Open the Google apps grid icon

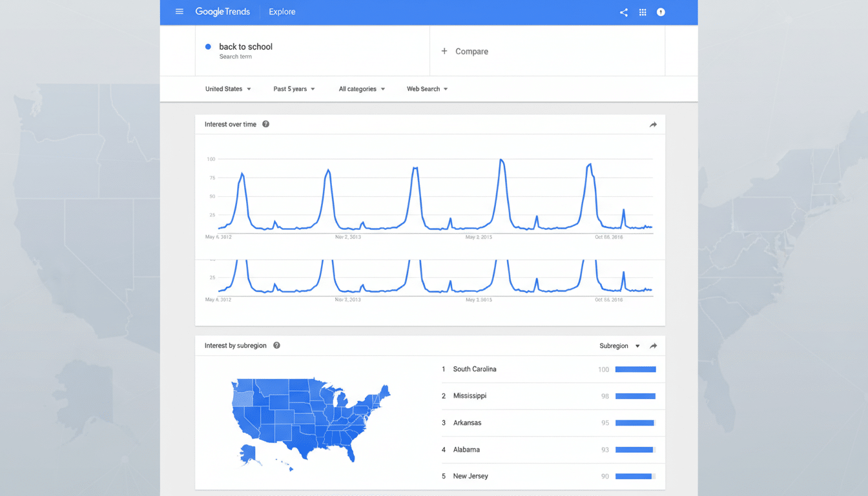[643, 12]
